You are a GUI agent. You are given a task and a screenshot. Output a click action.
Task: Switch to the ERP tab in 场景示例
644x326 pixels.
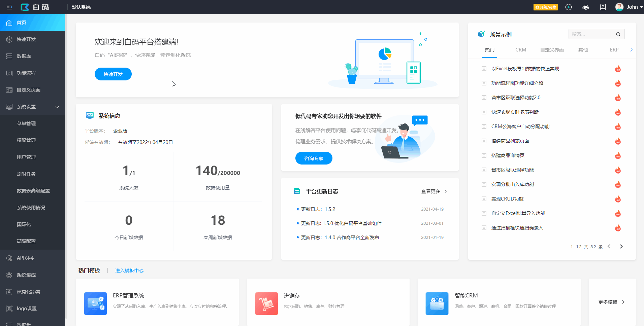614,49
